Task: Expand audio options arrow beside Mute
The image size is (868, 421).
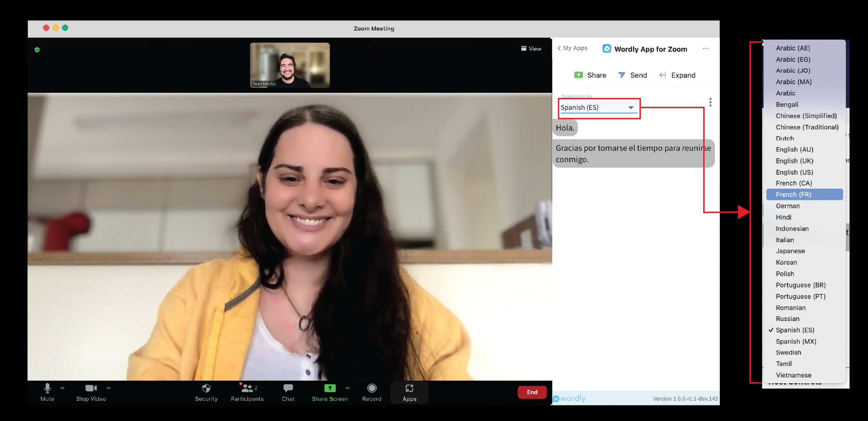Action: [63, 388]
